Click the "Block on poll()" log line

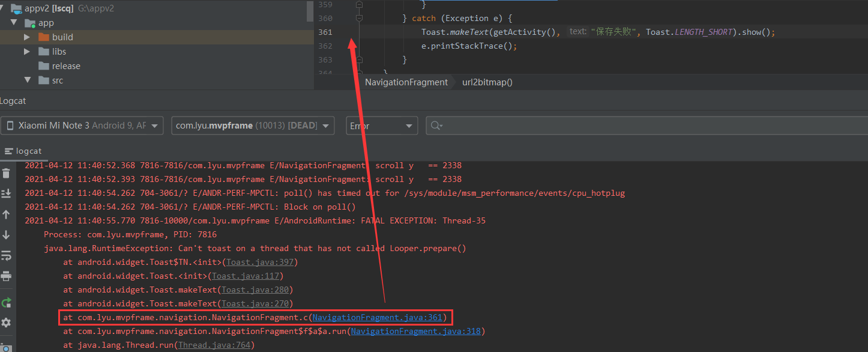click(x=190, y=207)
